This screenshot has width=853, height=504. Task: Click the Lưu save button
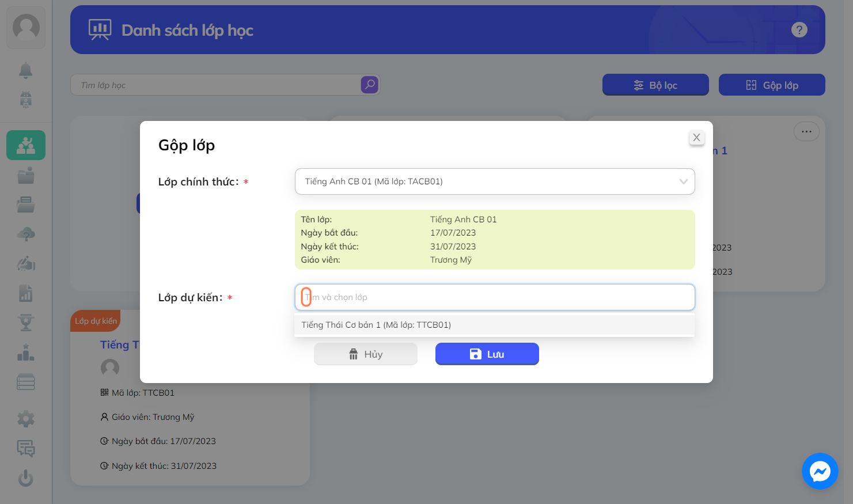pyautogui.click(x=487, y=354)
